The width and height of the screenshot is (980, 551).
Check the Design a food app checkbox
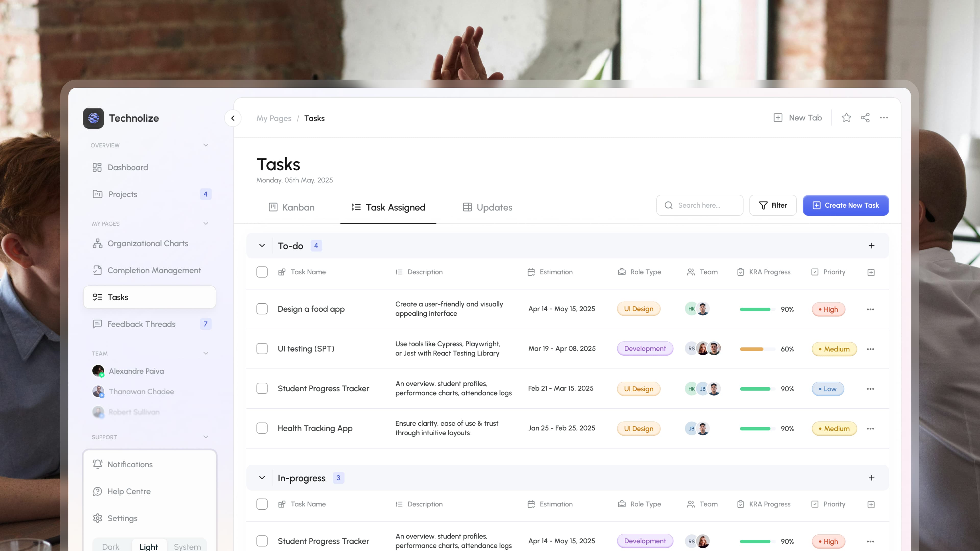coord(262,309)
